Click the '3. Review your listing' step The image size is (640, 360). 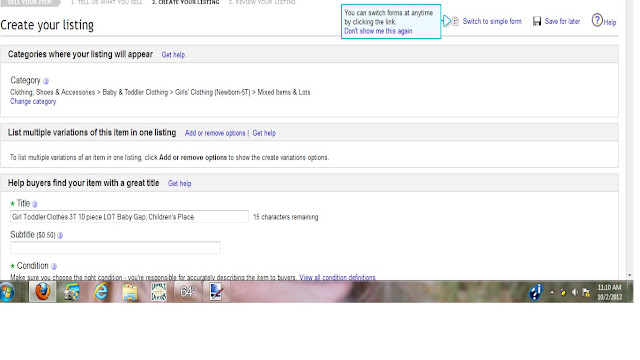262,2
